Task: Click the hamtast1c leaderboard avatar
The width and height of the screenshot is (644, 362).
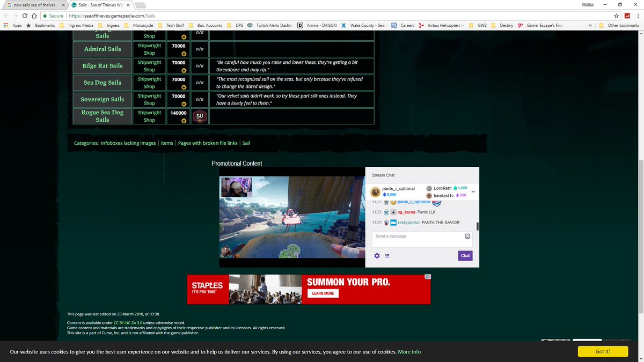Action: [x=429, y=196]
